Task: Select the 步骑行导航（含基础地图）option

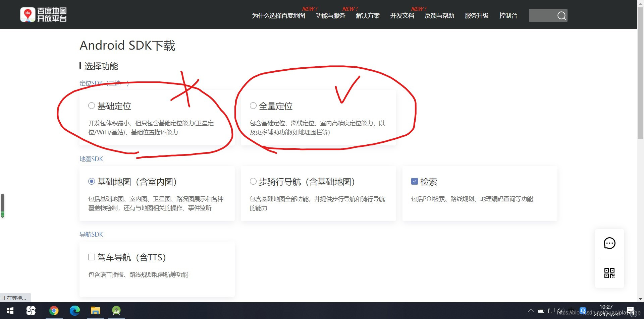Action: coord(253,181)
